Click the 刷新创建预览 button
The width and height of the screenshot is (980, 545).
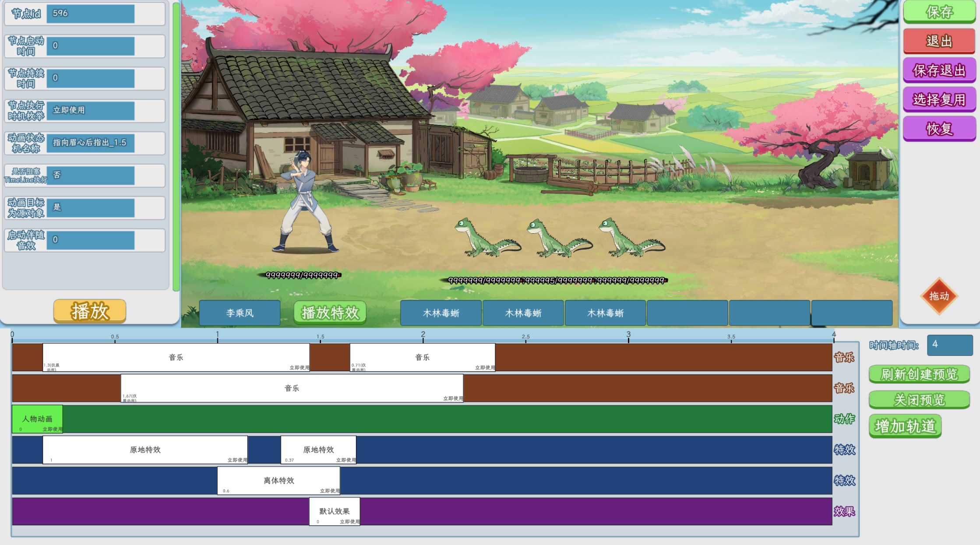(919, 374)
